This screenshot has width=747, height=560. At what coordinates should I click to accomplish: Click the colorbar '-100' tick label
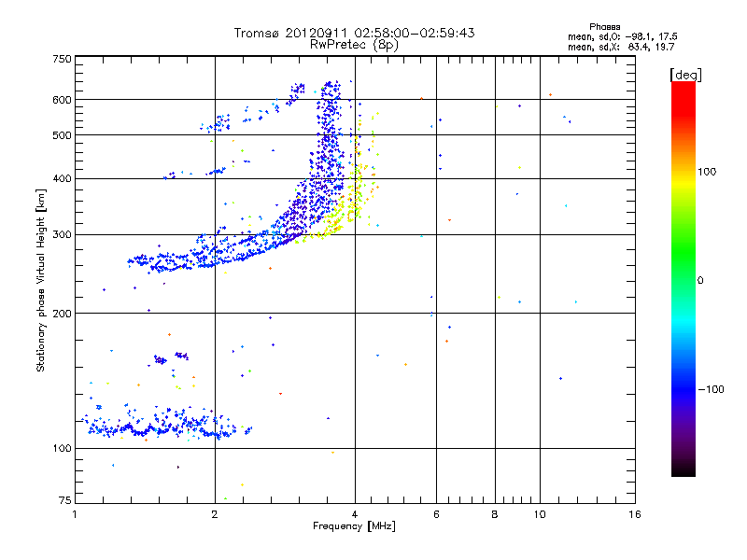tap(711, 389)
